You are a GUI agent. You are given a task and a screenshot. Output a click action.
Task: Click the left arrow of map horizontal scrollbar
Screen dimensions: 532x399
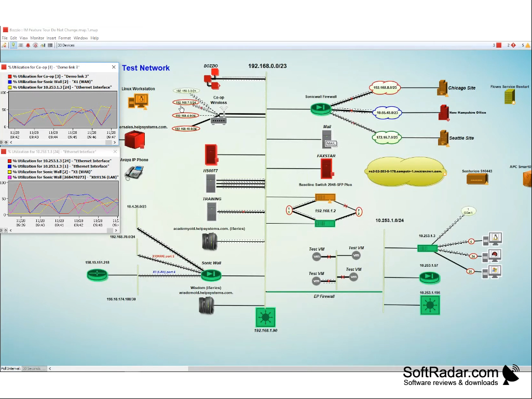(x=50, y=368)
